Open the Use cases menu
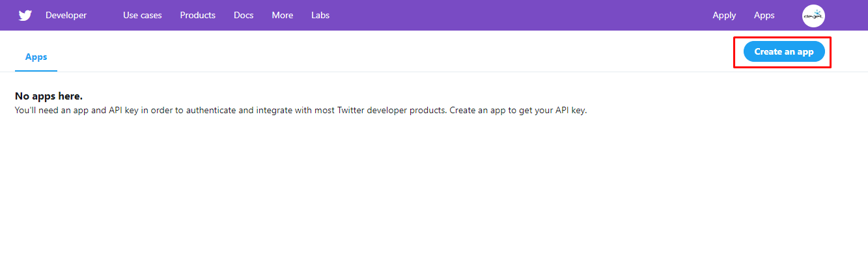Image resolution: width=868 pixels, height=270 pixels. pos(143,15)
